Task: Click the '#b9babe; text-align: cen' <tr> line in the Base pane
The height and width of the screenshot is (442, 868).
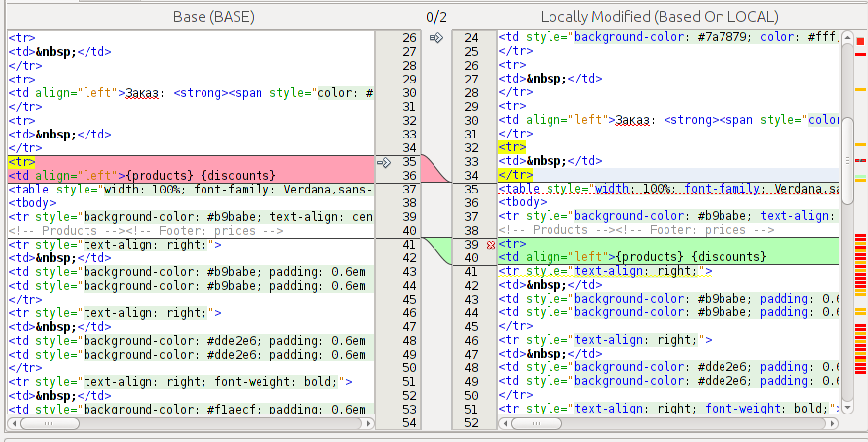Action: click(191, 217)
